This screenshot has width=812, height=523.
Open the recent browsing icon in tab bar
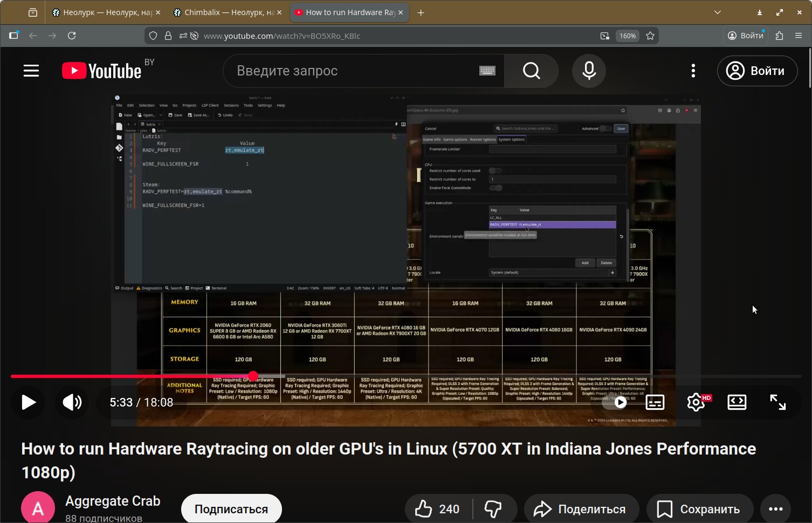pos(33,12)
